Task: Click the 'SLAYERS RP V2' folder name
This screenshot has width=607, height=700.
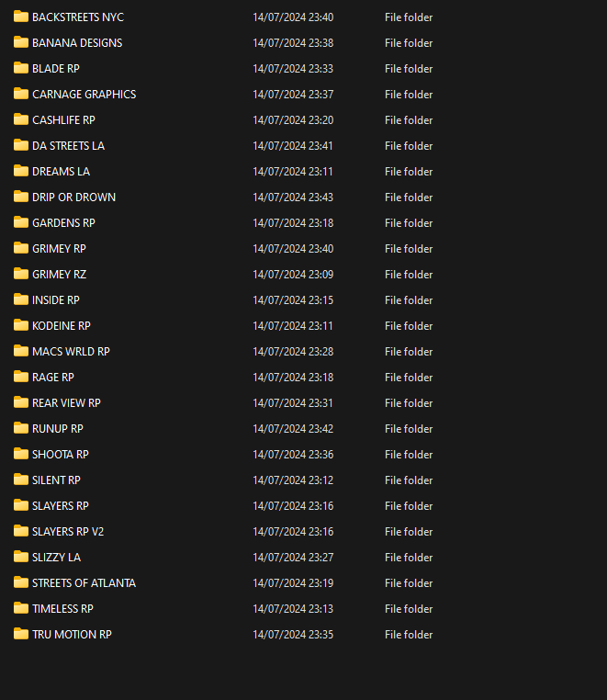Action: pyautogui.click(x=68, y=532)
